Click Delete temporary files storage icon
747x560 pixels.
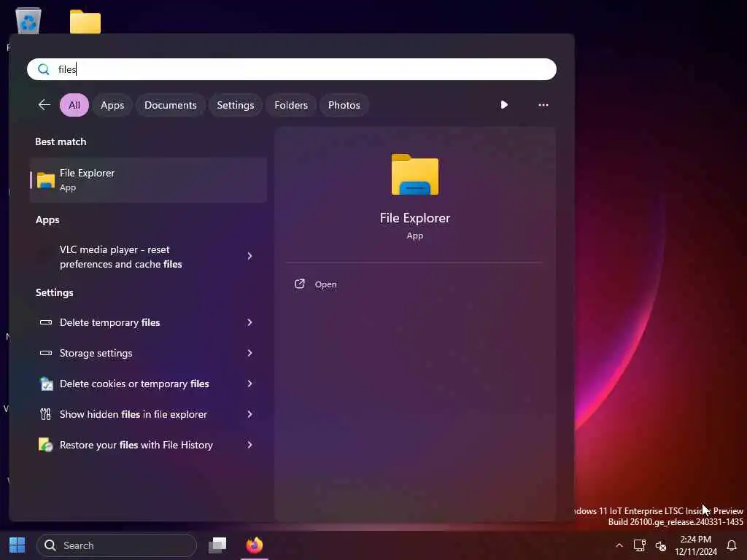tap(46, 322)
